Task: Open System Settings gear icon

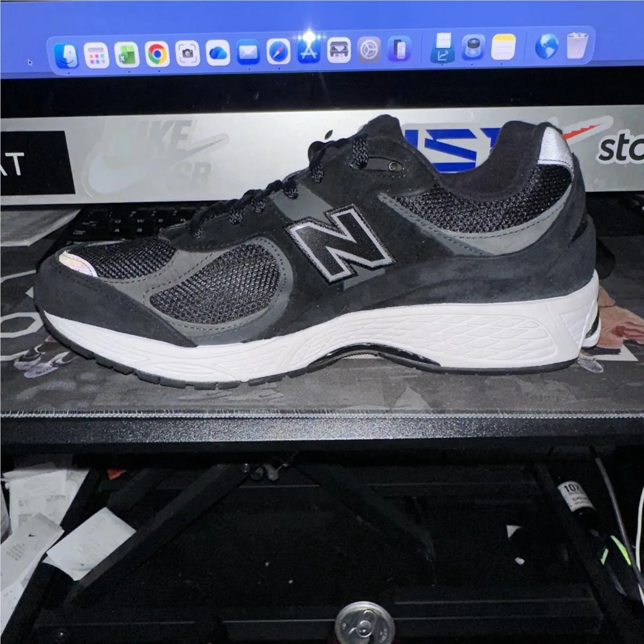Action: pyautogui.click(x=369, y=50)
